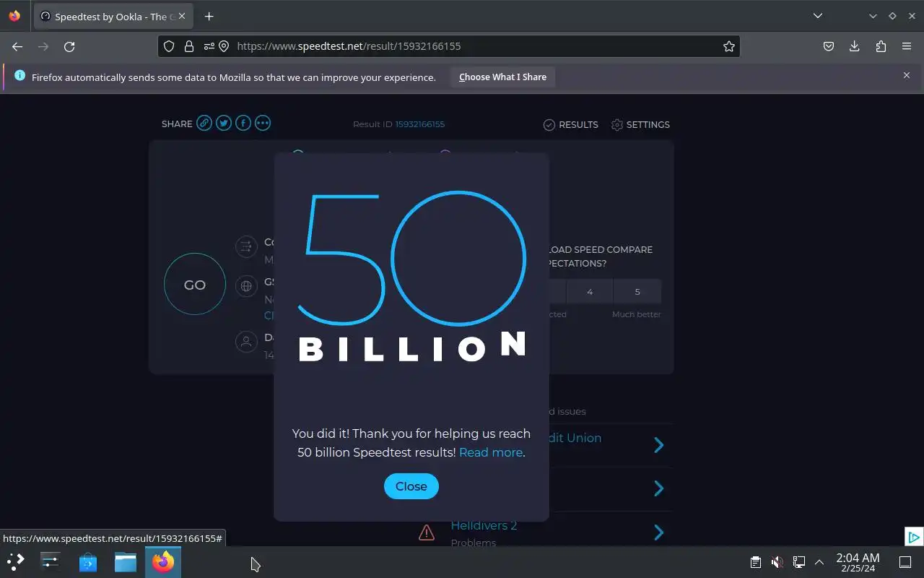Viewport: 924px width, 578px height.
Task: Reload the Speedtest page
Action: pyautogui.click(x=69, y=46)
